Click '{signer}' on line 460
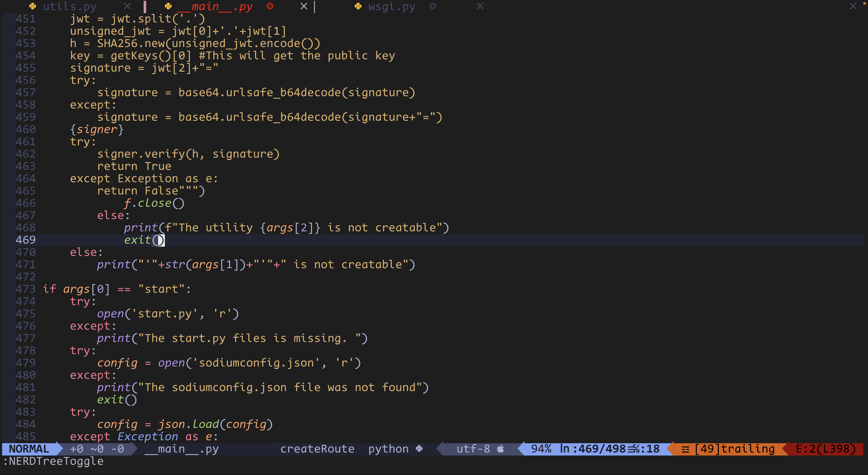The width and height of the screenshot is (868, 475). pyautogui.click(x=97, y=129)
